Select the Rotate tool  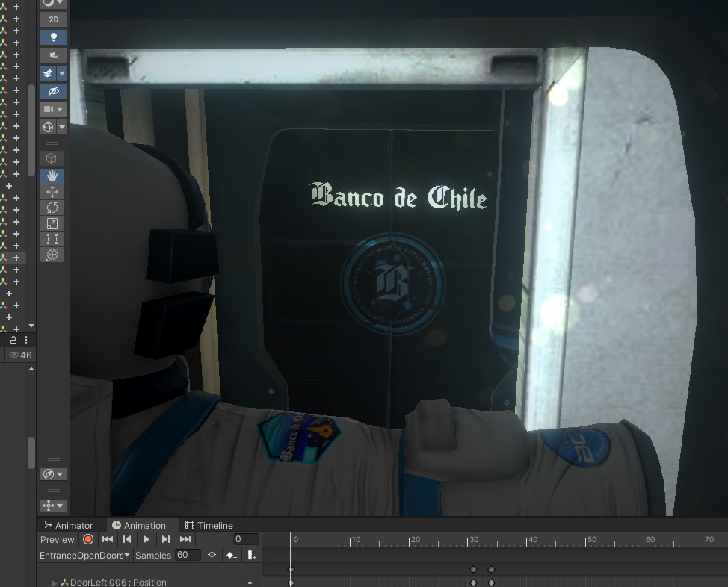52,208
